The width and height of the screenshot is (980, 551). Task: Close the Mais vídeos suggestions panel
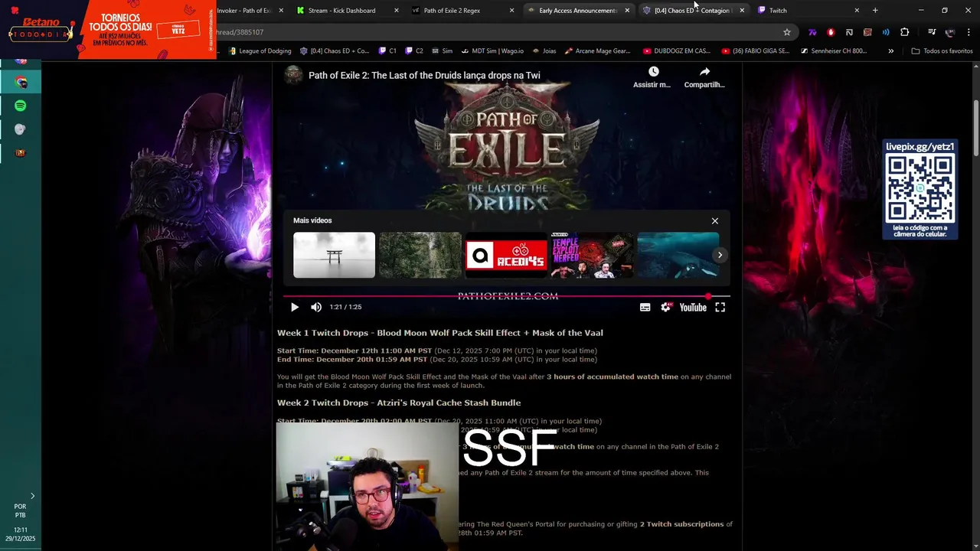click(x=715, y=221)
